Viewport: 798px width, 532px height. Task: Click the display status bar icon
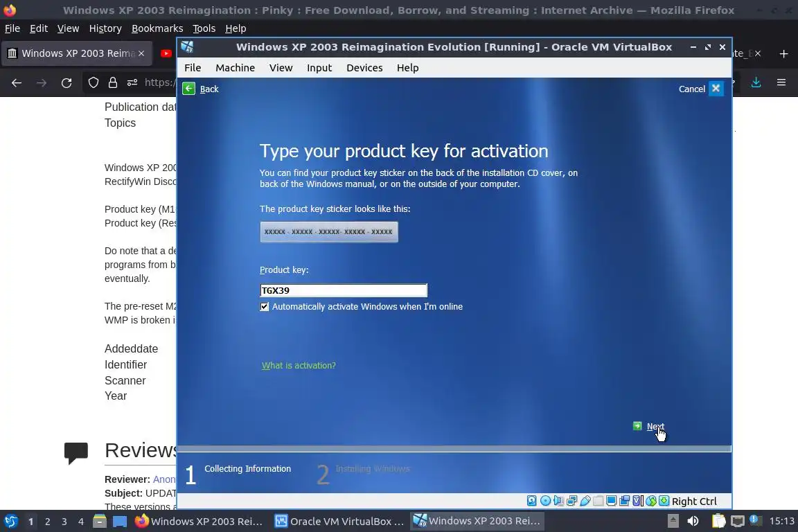click(x=611, y=501)
